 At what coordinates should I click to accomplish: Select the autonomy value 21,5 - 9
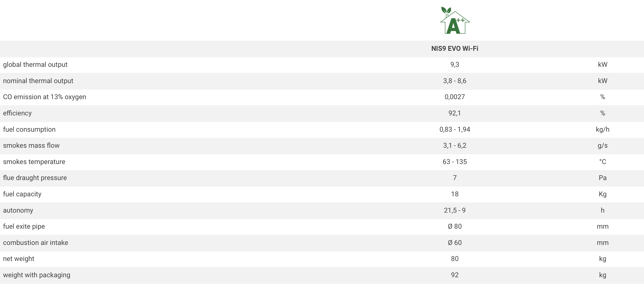coord(454,210)
